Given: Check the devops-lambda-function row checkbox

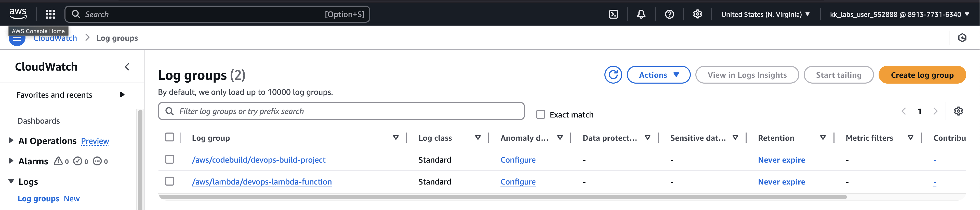Looking at the screenshot, I should pos(170,181).
